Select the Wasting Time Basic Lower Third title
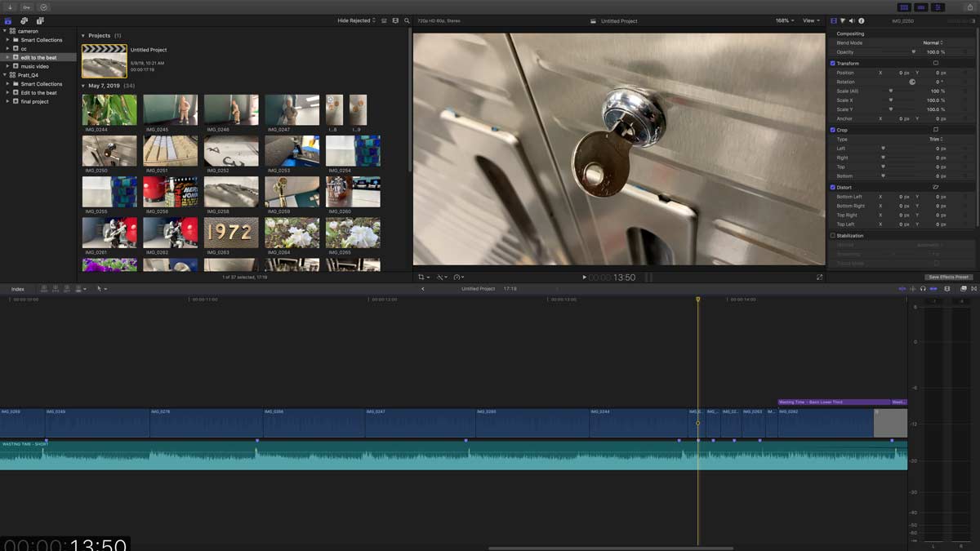 [x=833, y=402]
